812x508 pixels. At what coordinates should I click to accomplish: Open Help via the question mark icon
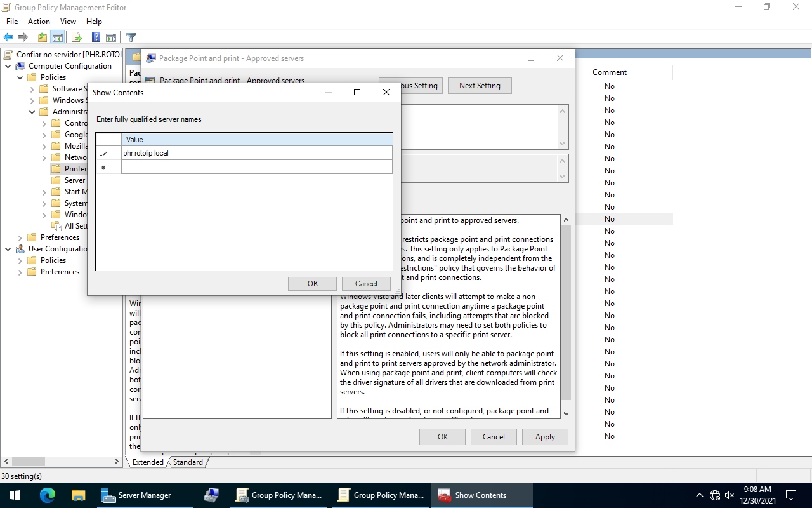(x=96, y=37)
